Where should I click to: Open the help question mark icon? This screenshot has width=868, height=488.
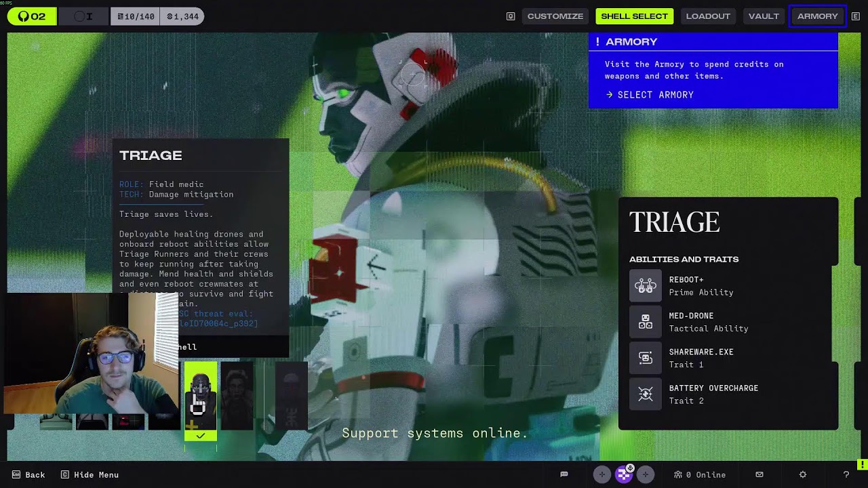(846, 474)
